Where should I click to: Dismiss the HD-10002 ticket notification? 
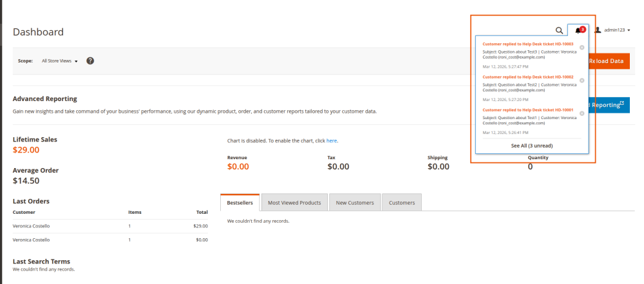click(582, 80)
